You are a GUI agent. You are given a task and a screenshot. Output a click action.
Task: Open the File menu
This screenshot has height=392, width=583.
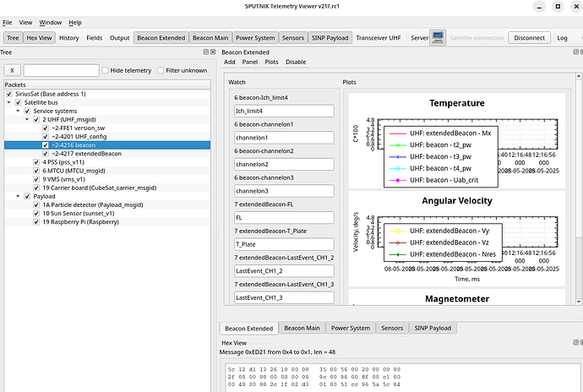[x=7, y=22]
